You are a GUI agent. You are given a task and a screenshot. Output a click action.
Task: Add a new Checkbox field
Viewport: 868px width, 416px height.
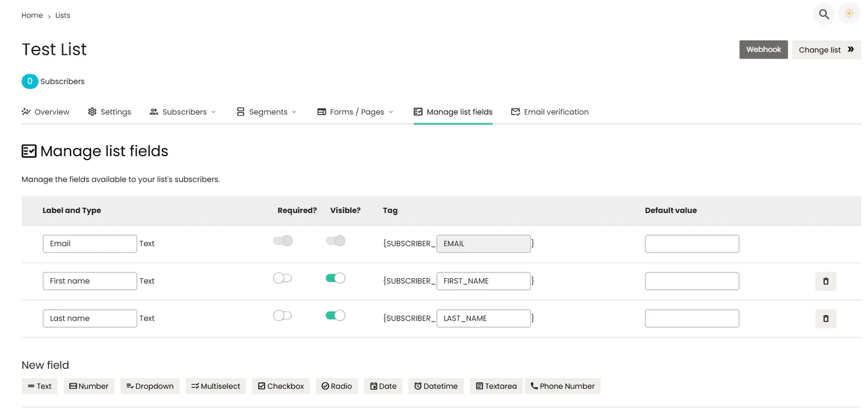(280, 386)
